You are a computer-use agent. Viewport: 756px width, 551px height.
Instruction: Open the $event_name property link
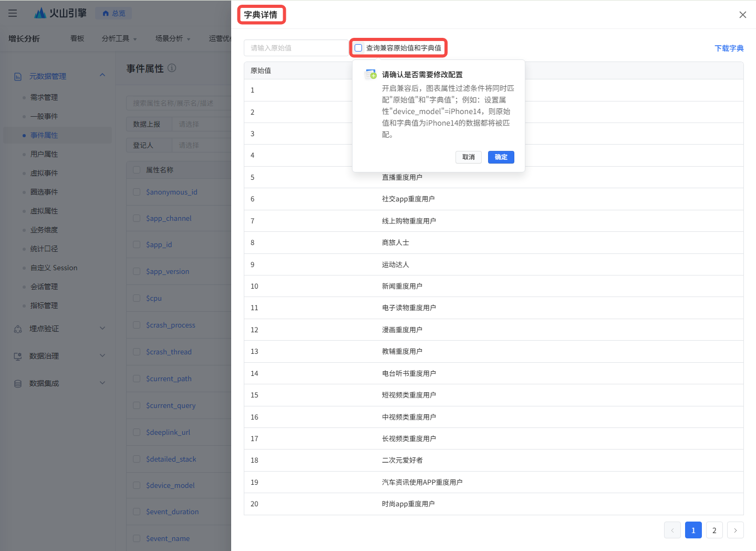pyautogui.click(x=168, y=538)
